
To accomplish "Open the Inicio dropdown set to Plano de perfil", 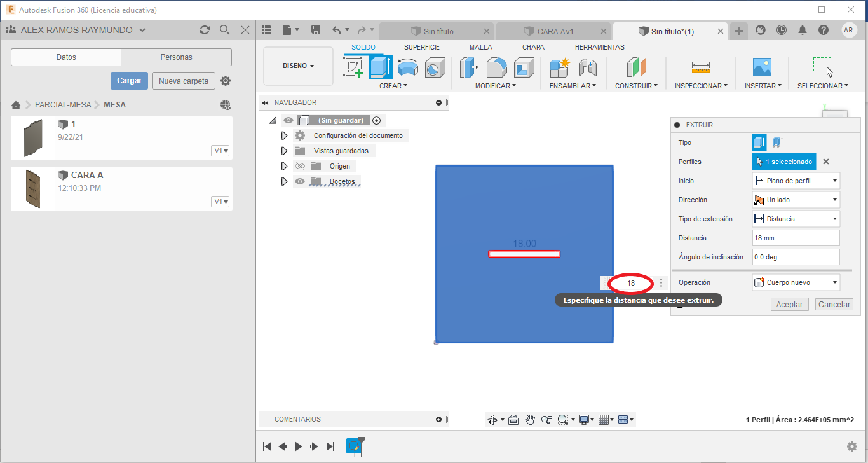I will pos(796,181).
